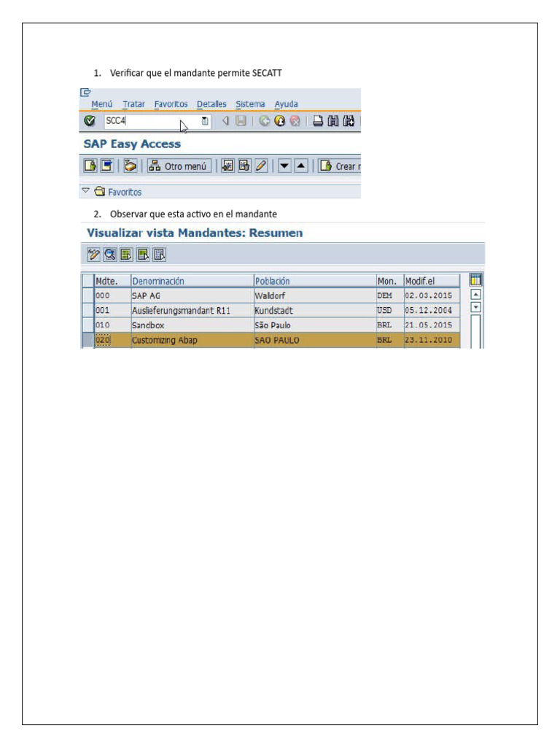Click the Otro menú button
The width and height of the screenshot is (560, 747).
click(x=179, y=166)
